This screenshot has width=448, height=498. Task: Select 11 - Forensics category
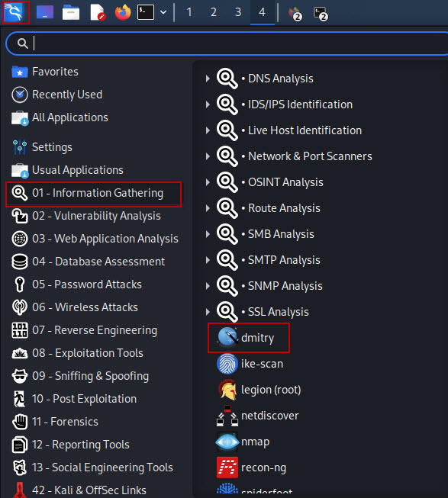tap(55, 422)
